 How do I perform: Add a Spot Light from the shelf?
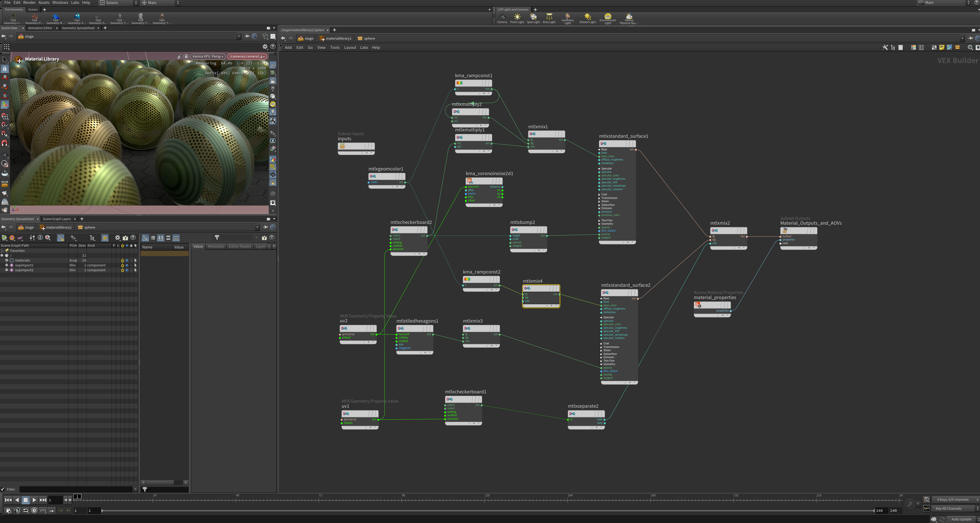click(533, 18)
